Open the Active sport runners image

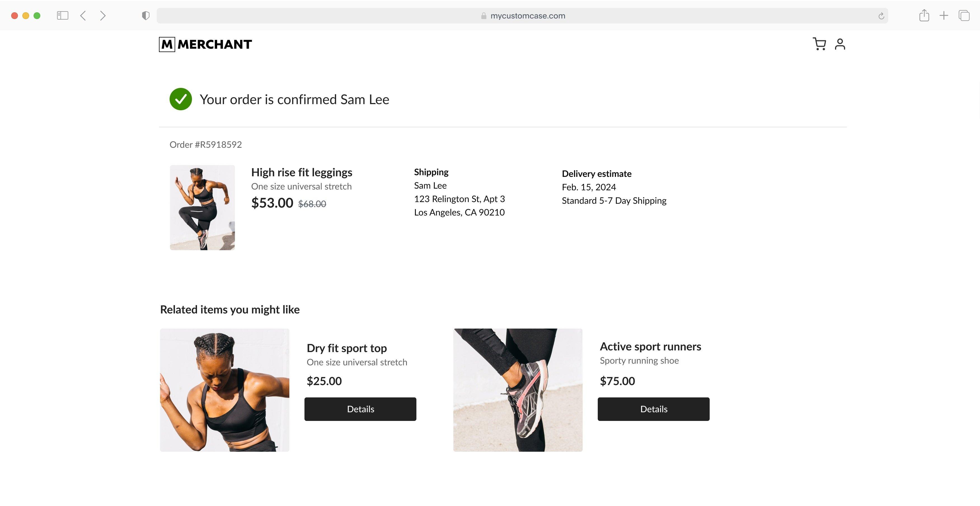(518, 390)
